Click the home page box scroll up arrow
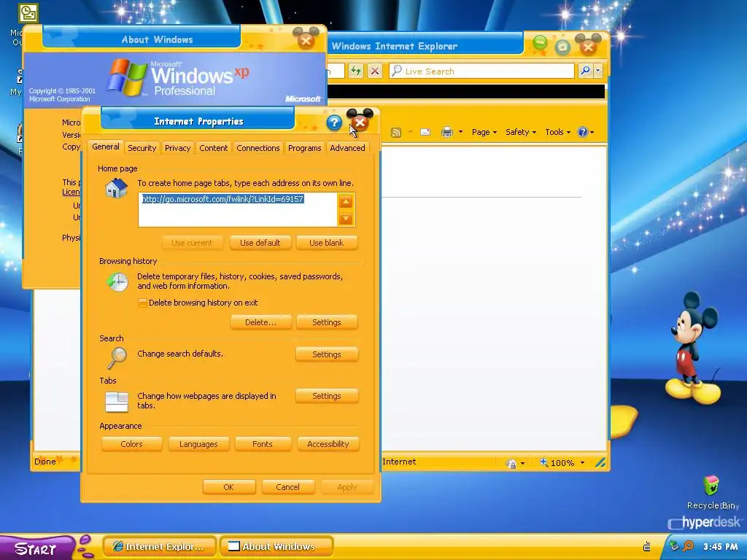Screen dimensions: 747x560 point(345,202)
